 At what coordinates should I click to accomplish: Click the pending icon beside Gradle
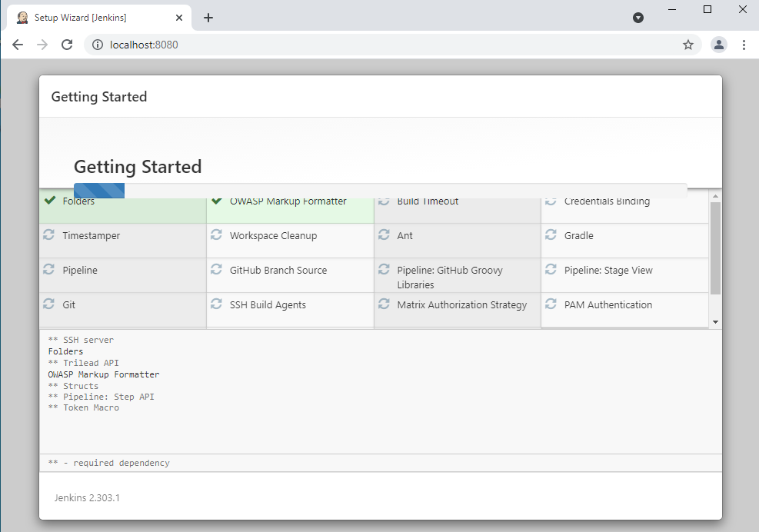pos(551,234)
